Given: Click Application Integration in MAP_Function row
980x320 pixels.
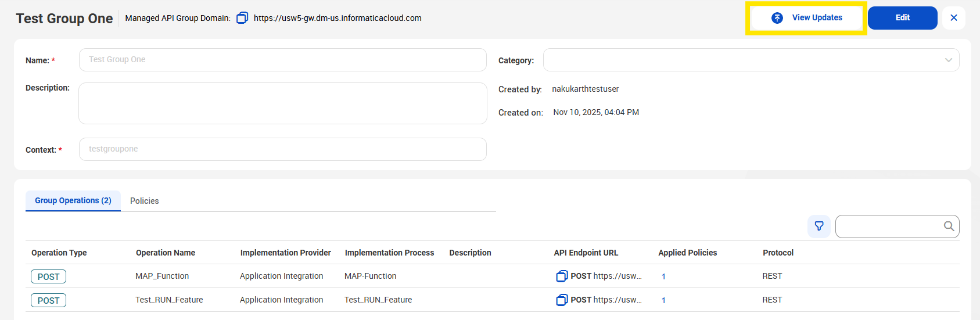Looking at the screenshot, I should point(282,276).
